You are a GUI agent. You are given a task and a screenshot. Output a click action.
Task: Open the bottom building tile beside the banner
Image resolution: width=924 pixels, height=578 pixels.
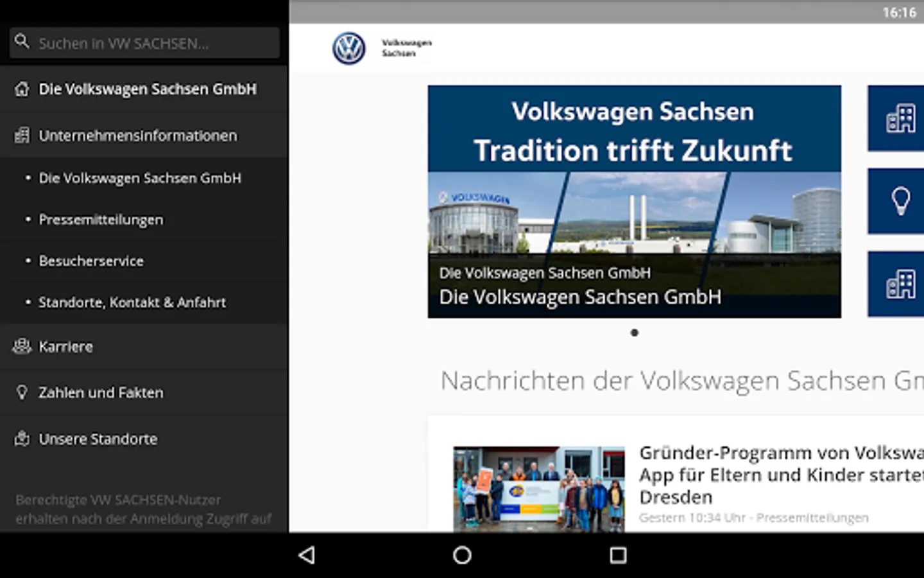(x=896, y=285)
